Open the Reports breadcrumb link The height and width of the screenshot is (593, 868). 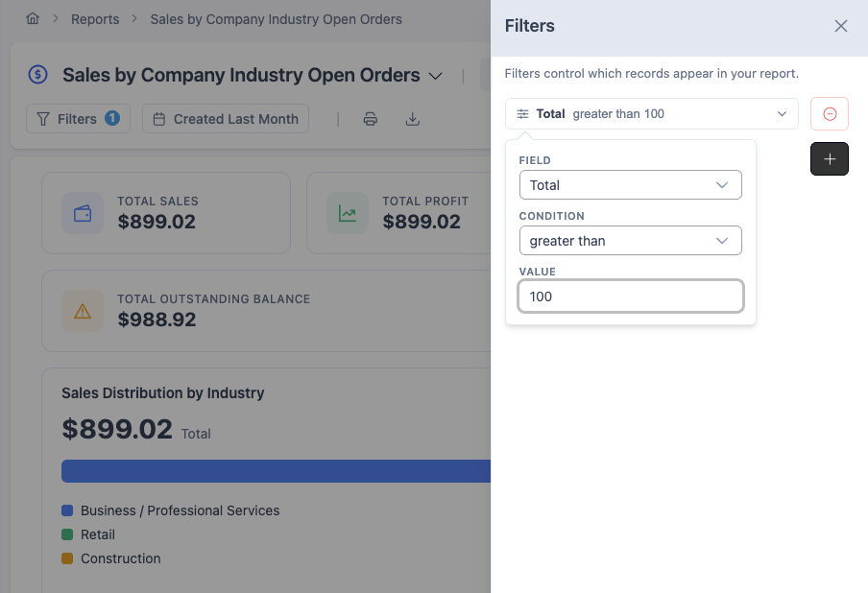click(x=95, y=19)
